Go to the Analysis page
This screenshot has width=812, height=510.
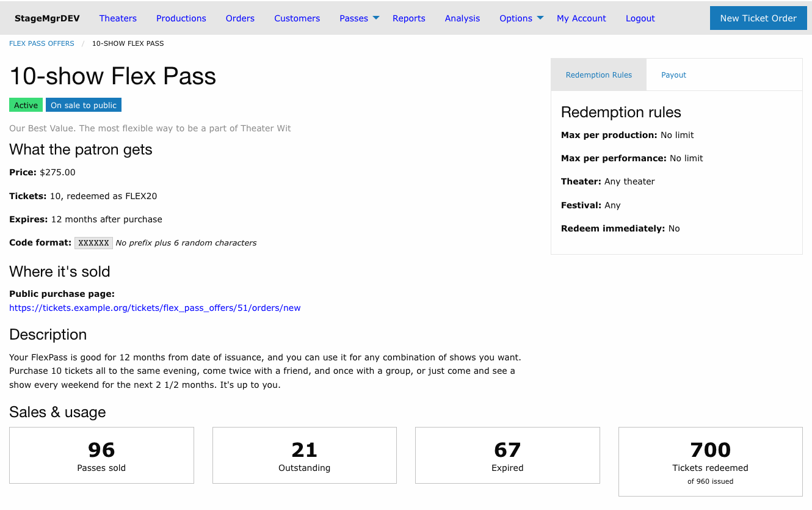[463, 18]
